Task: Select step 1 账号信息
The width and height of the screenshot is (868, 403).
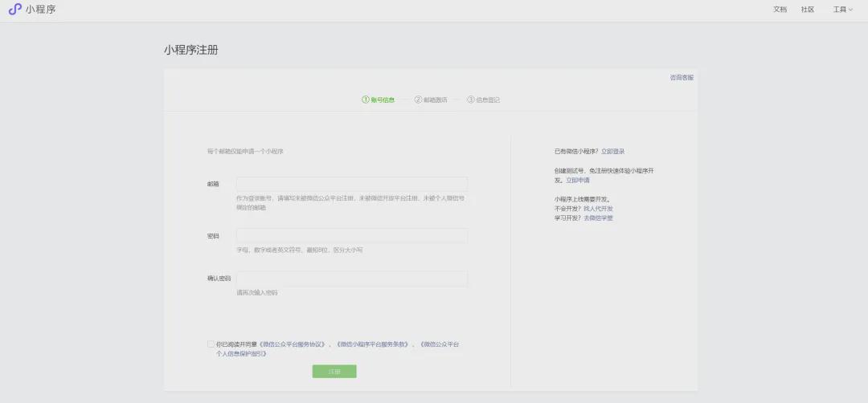Action: point(378,100)
